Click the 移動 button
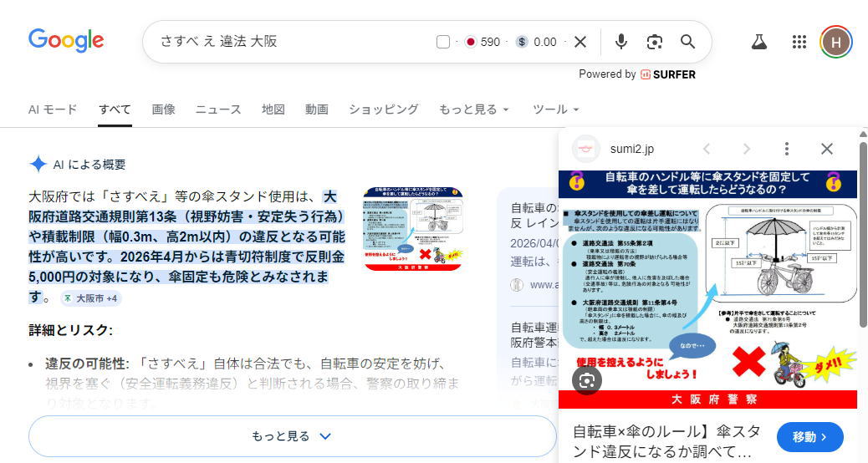Viewport: 868px width, 463px height. (x=809, y=436)
